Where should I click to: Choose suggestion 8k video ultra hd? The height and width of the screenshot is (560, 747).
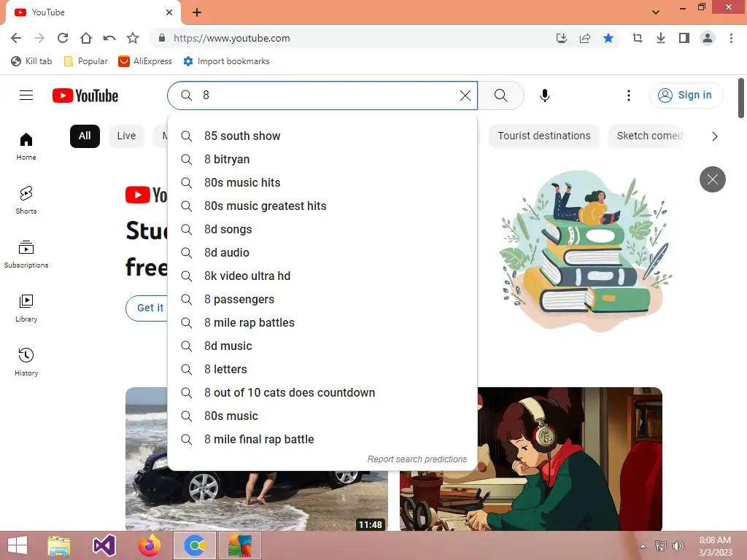322,276
